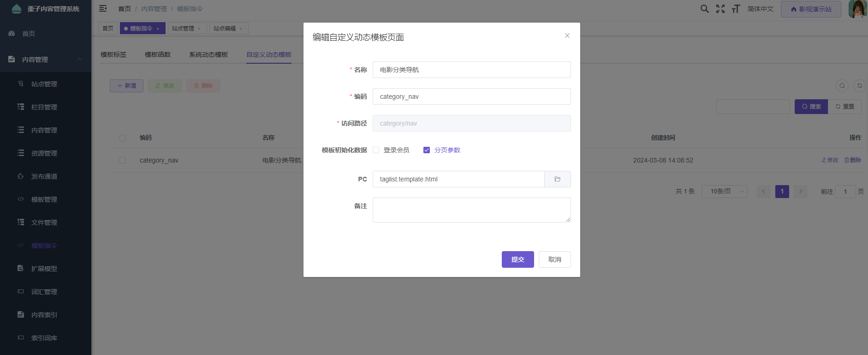The height and width of the screenshot is (355, 868).
Task: Close the edit dialog with X icon
Action: point(567,36)
